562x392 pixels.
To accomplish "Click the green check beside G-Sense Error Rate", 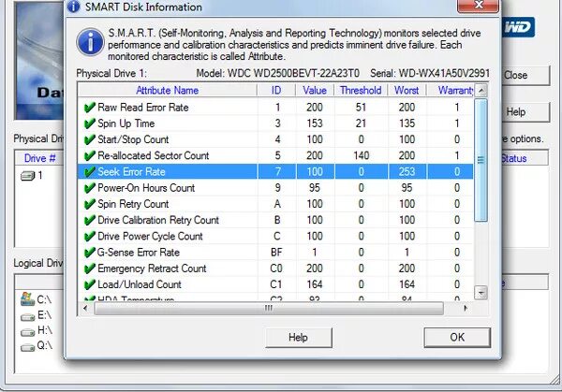I will point(89,253).
